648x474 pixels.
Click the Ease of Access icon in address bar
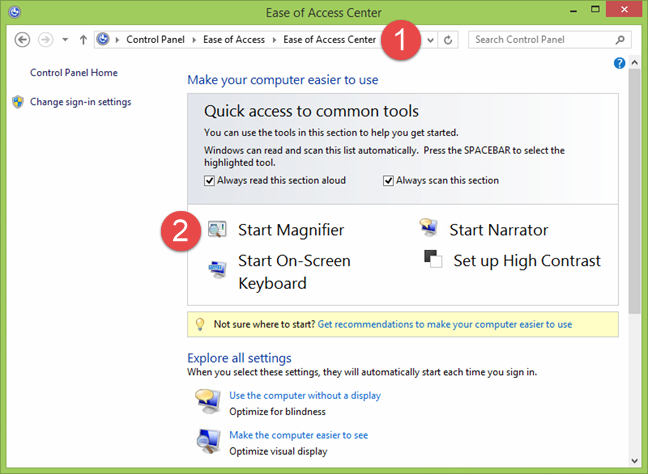point(103,39)
